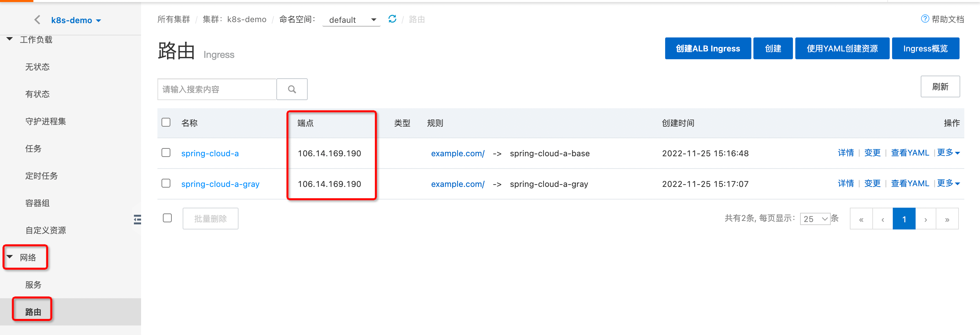
Task: Open 有状态 in the sidebar
Action: pyautogui.click(x=37, y=94)
